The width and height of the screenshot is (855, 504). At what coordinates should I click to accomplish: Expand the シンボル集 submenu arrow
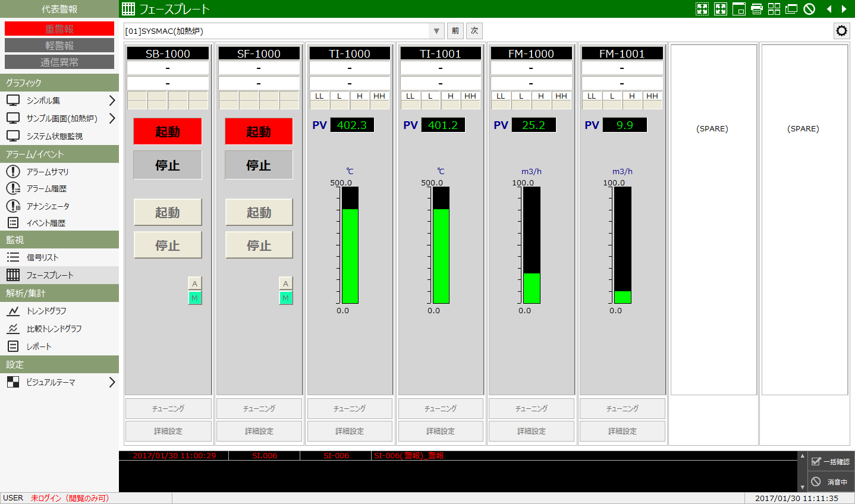tap(112, 100)
